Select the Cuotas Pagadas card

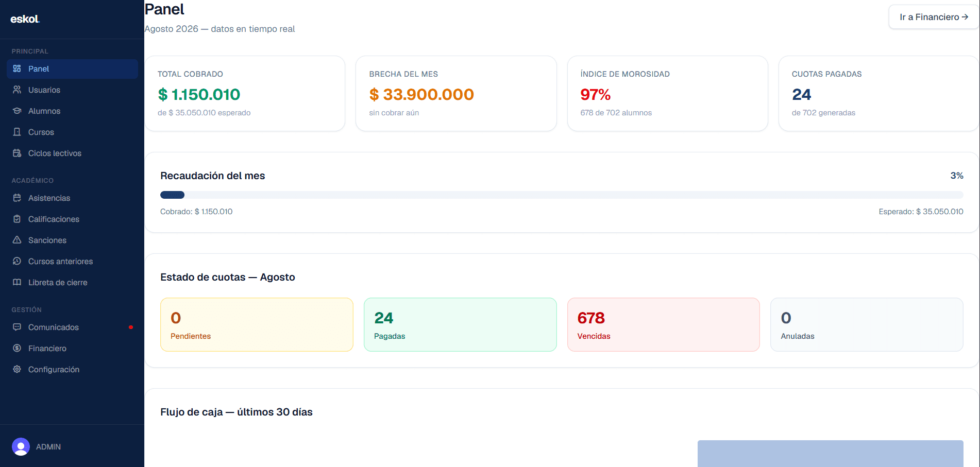coord(879,93)
